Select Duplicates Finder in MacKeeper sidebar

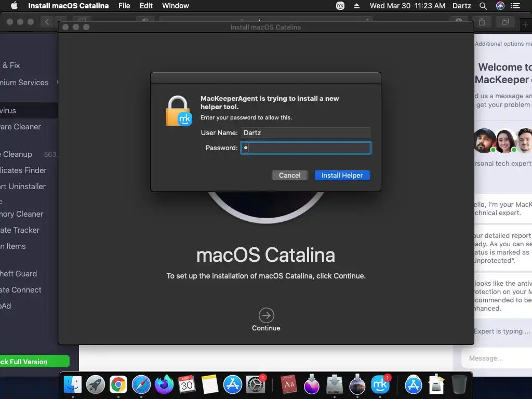click(23, 170)
